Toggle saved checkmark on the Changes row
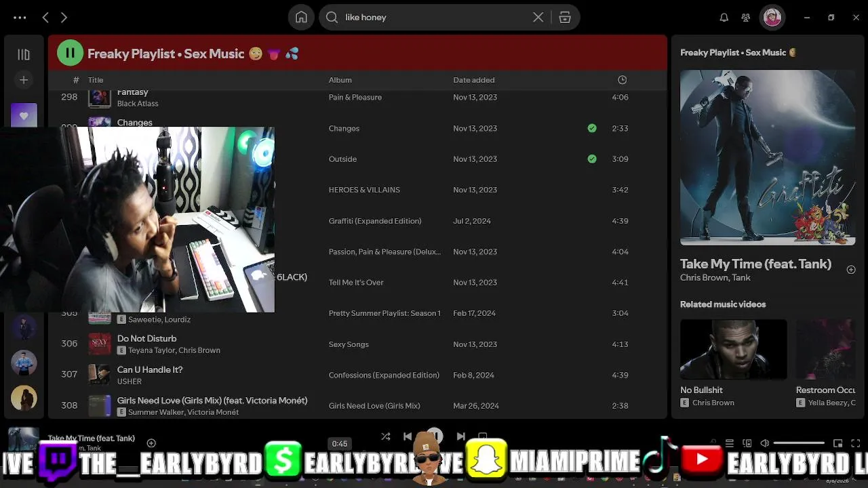 coord(592,128)
